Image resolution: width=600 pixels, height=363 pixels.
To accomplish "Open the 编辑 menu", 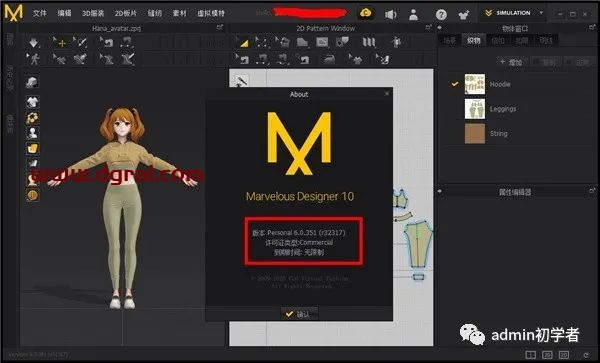I will tap(64, 13).
